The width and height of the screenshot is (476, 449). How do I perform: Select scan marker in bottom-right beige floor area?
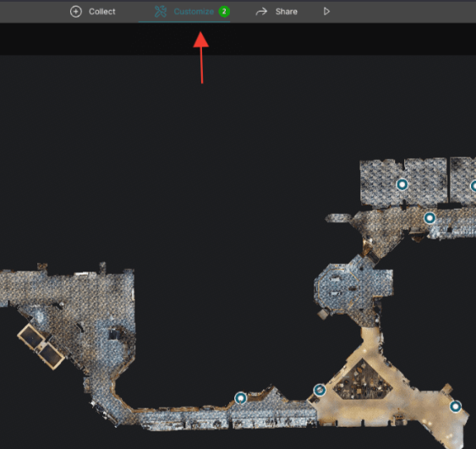click(x=455, y=407)
